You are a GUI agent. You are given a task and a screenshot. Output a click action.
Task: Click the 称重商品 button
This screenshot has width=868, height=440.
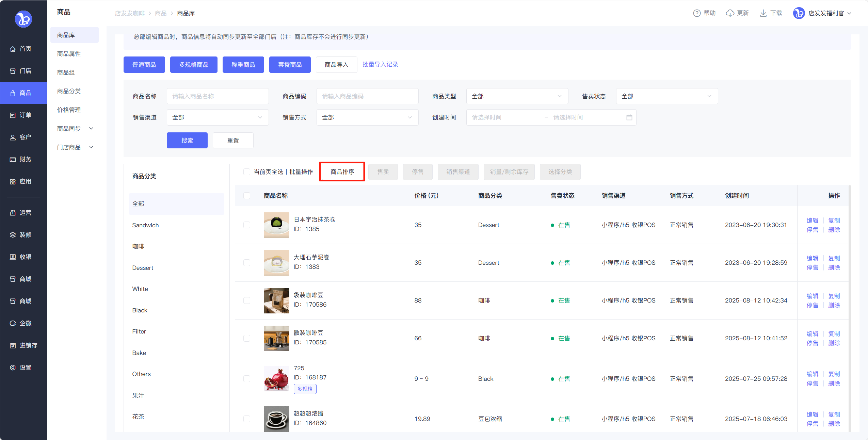point(243,65)
